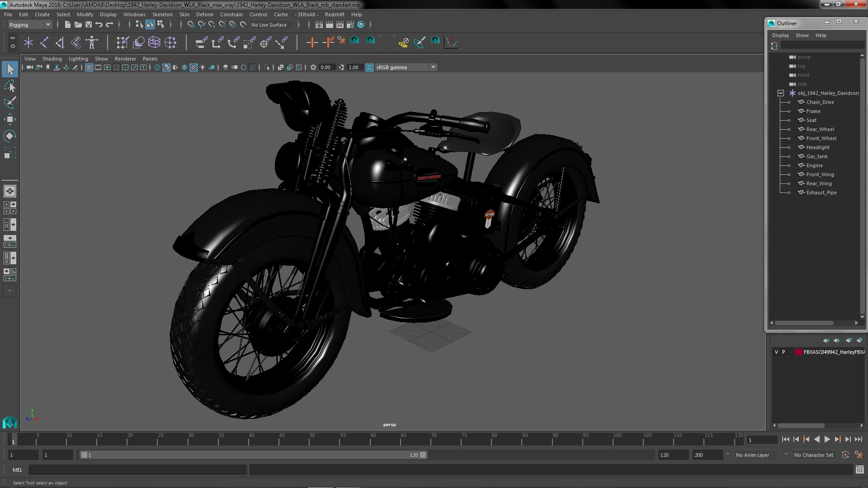This screenshot has width=868, height=488.
Task: Open the shelf tab selector menu
Action: 12,38
